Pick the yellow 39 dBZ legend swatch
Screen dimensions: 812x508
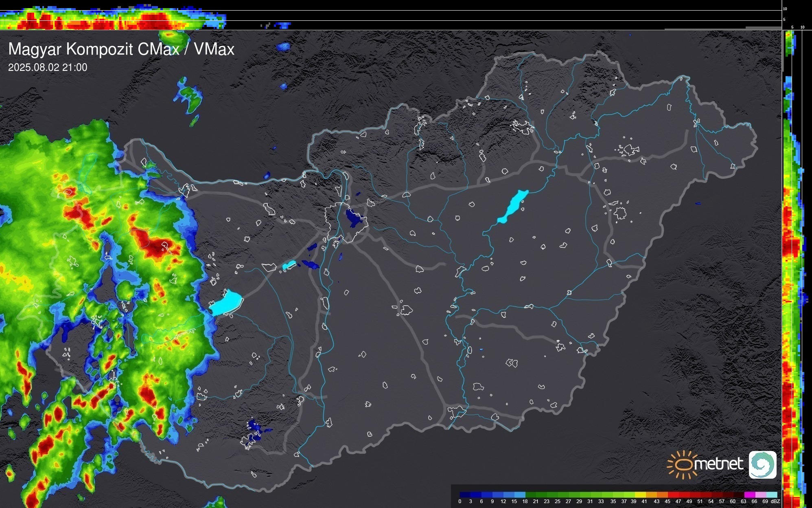tap(640, 495)
